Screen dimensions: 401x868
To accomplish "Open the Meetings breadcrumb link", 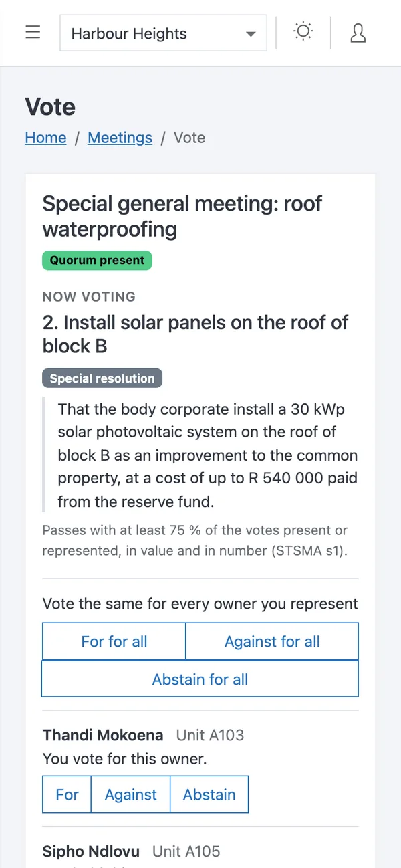I will 120,138.
